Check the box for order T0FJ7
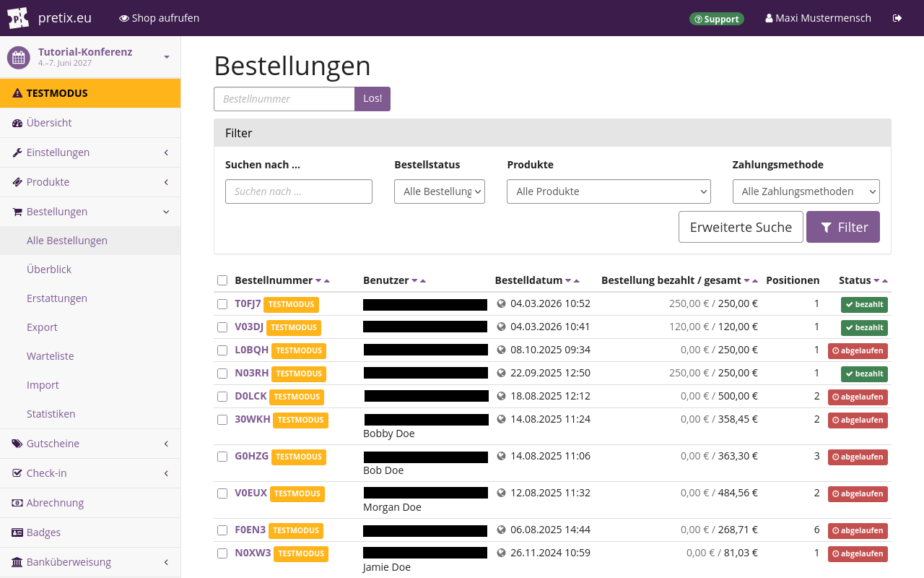Viewport: 924px width, 578px height. click(222, 304)
